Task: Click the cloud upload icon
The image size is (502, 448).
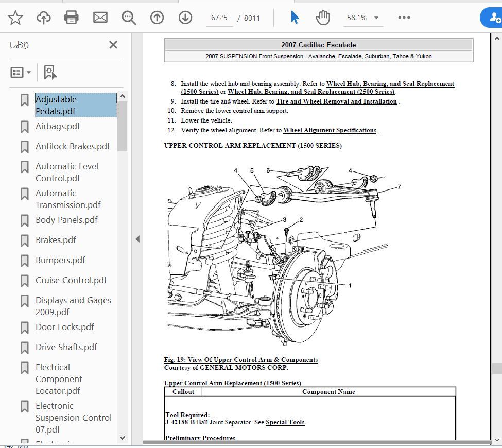Action: pos(44,18)
